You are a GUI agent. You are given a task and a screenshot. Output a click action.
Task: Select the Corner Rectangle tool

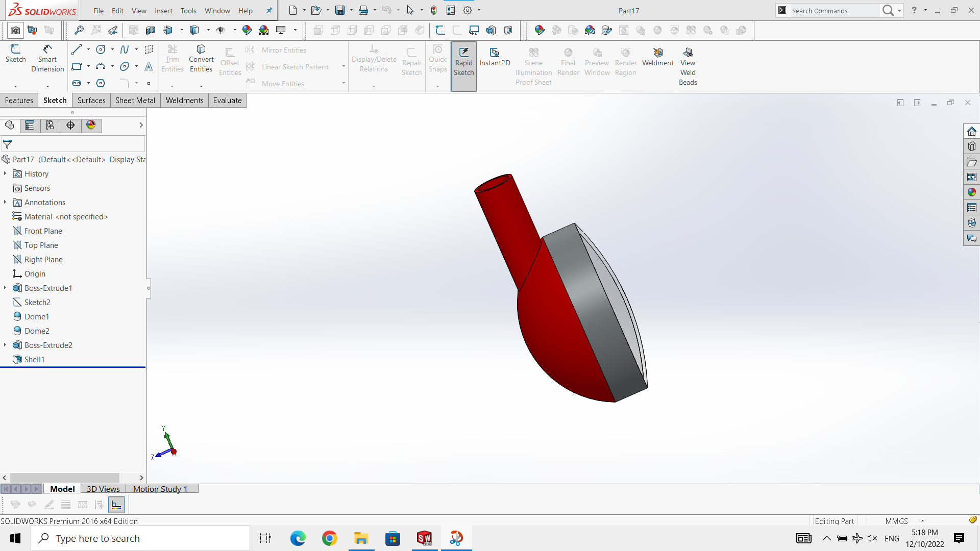(x=77, y=66)
